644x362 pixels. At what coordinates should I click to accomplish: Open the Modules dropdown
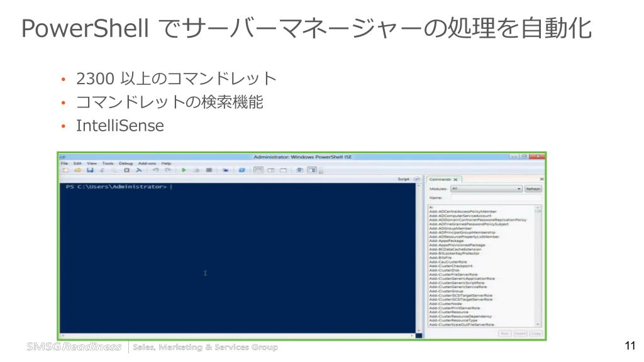[486, 189]
